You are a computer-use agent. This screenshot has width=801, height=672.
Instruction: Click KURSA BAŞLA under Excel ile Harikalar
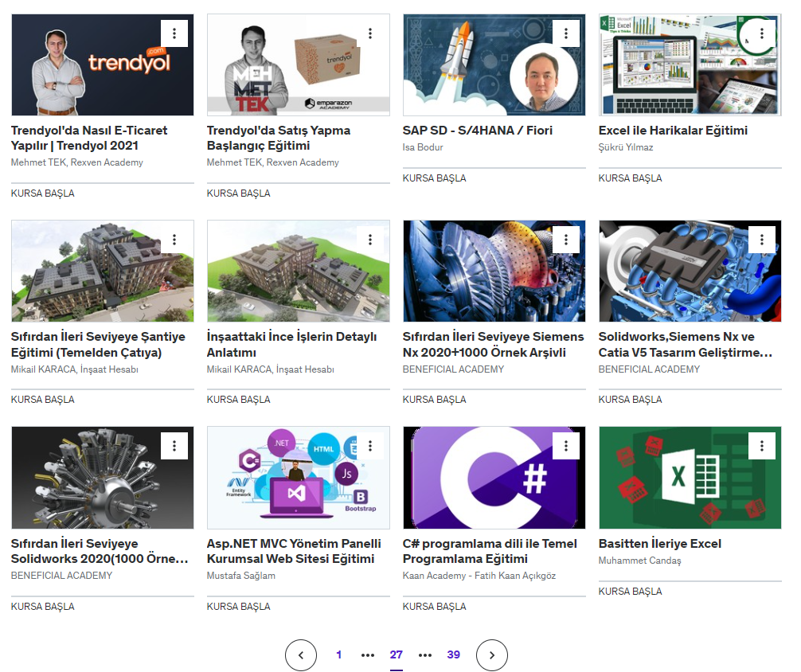click(x=631, y=178)
